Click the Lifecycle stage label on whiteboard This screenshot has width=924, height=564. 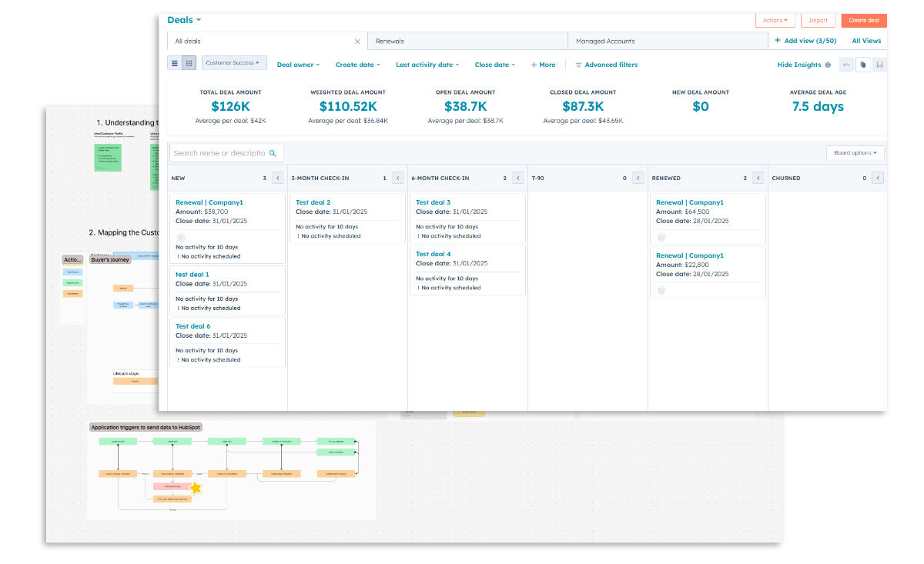click(126, 373)
